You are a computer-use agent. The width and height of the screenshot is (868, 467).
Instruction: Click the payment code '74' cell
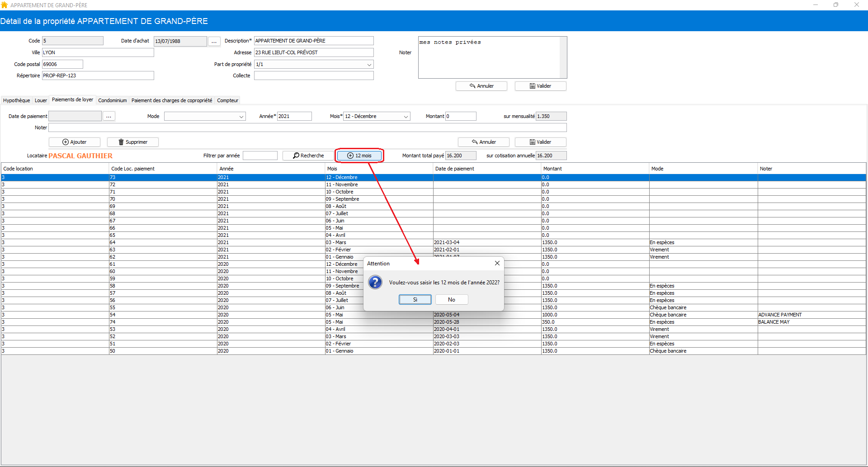click(x=163, y=322)
